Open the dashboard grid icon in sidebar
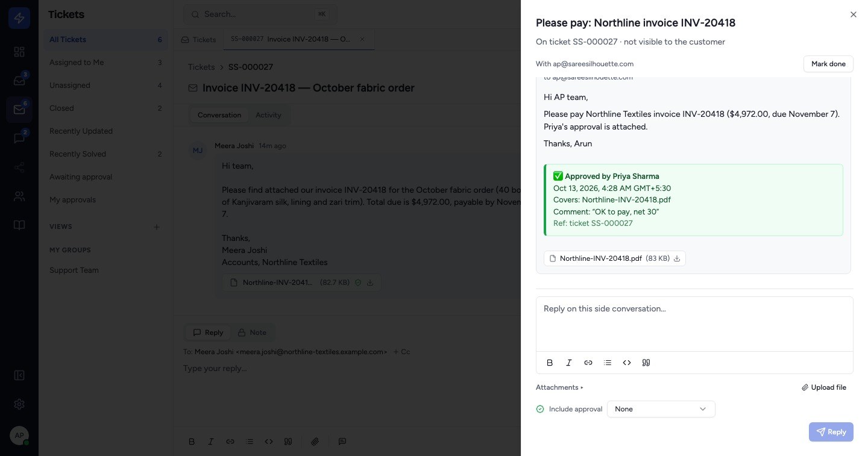The image size is (868, 456). point(19,52)
